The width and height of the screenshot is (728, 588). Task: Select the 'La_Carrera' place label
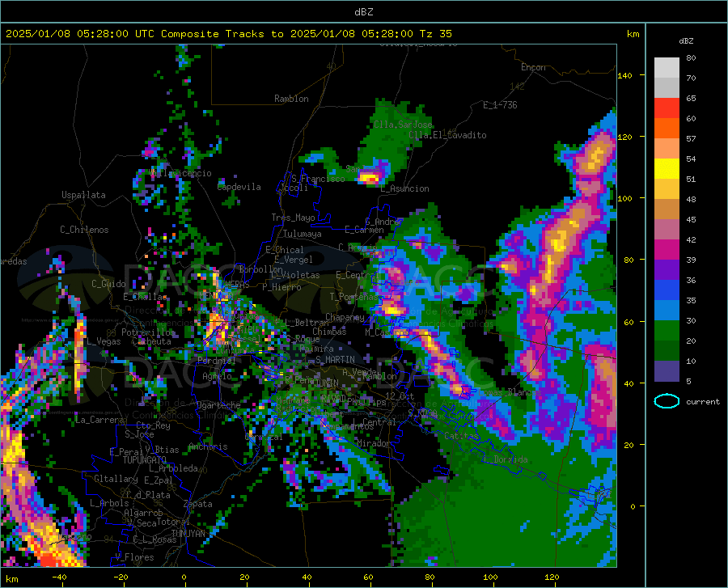click(x=99, y=420)
